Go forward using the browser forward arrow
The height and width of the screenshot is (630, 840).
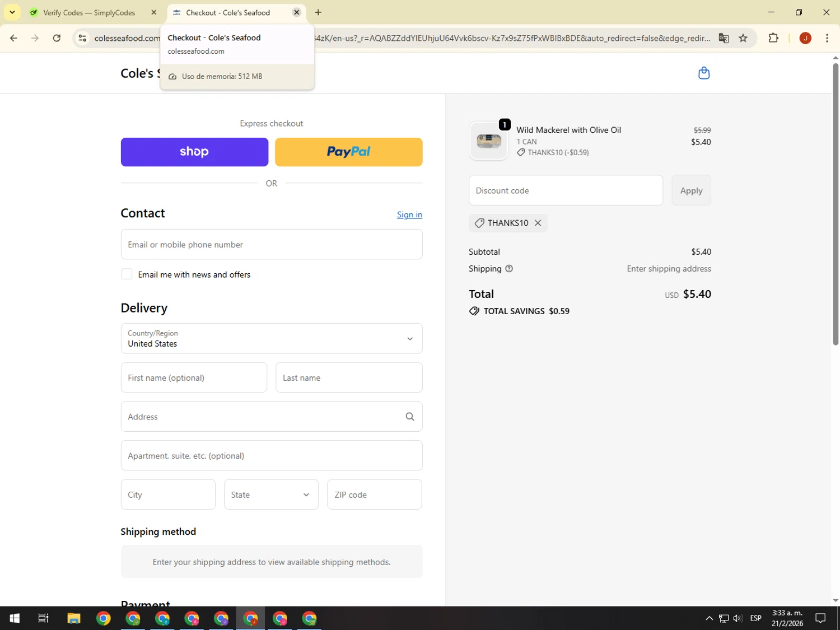click(35, 38)
